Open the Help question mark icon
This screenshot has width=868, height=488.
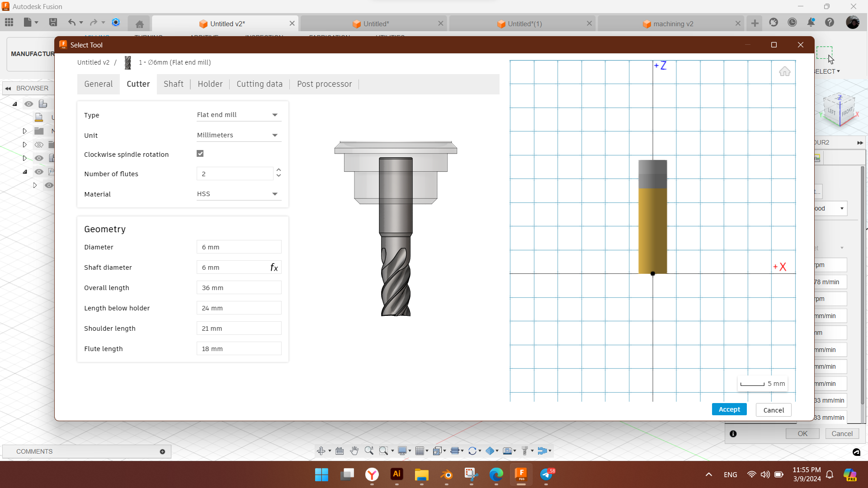pyautogui.click(x=830, y=22)
